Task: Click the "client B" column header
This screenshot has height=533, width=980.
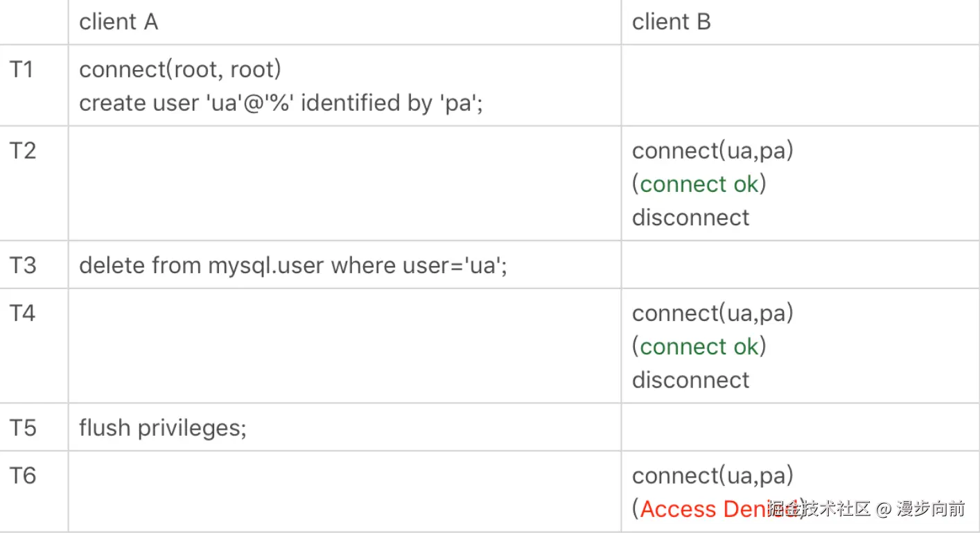Action: (x=671, y=22)
